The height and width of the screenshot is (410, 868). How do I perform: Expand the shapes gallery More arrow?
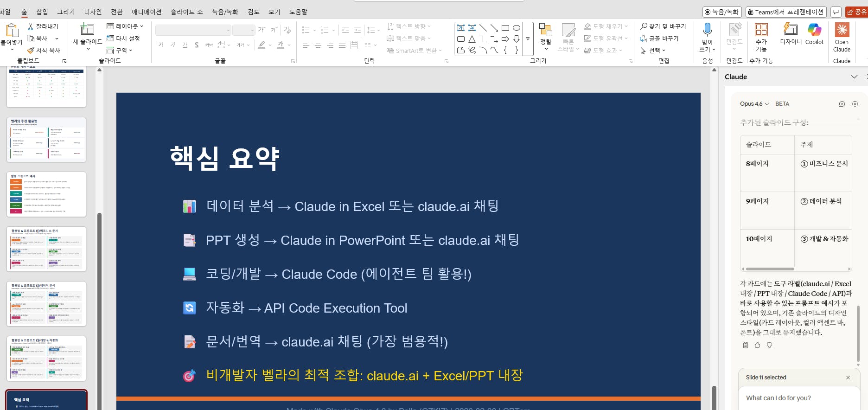click(528, 39)
